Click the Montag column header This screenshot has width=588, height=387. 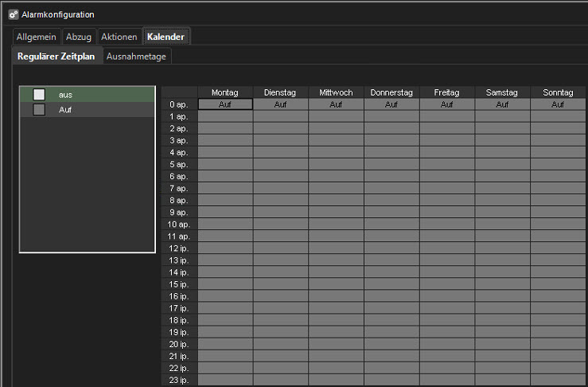tap(225, 92)
